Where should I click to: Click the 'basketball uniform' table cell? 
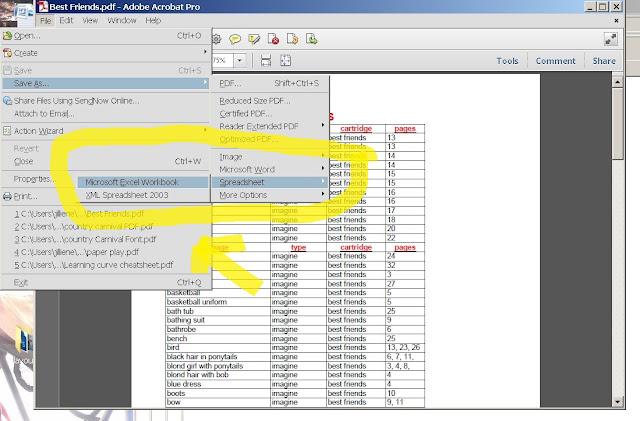218,302
